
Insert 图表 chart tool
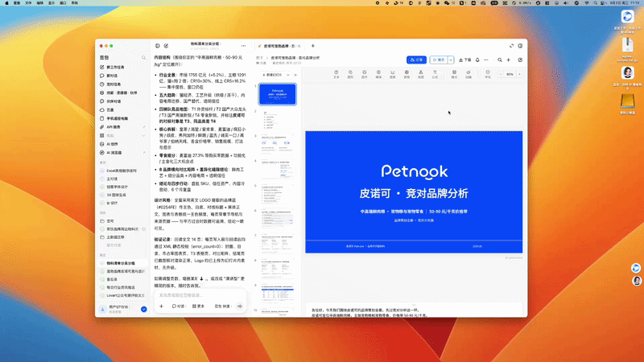pyautogui.click(x=393, y=74)
